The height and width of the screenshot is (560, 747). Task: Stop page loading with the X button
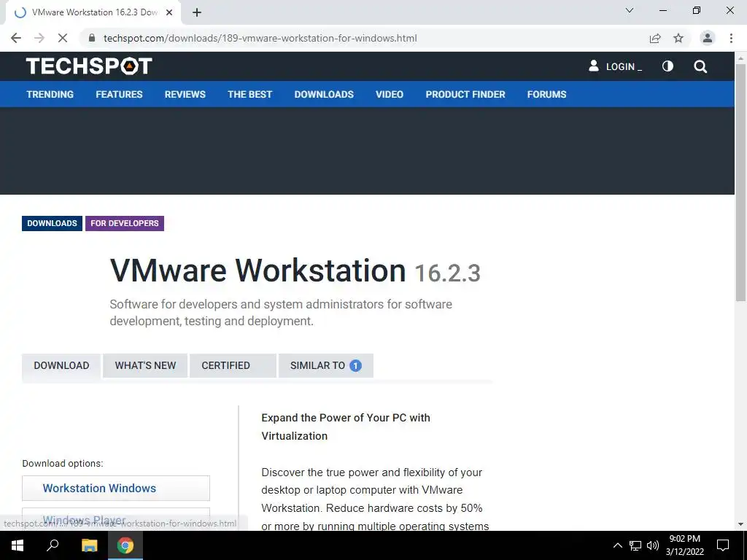(63, 38)
